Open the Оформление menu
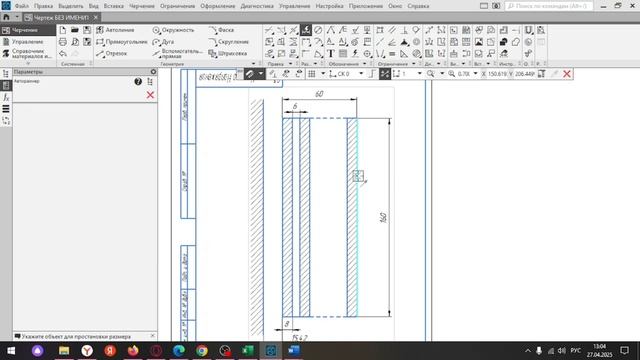Screen dimensions: 640x360 click(x=218, y=6)
